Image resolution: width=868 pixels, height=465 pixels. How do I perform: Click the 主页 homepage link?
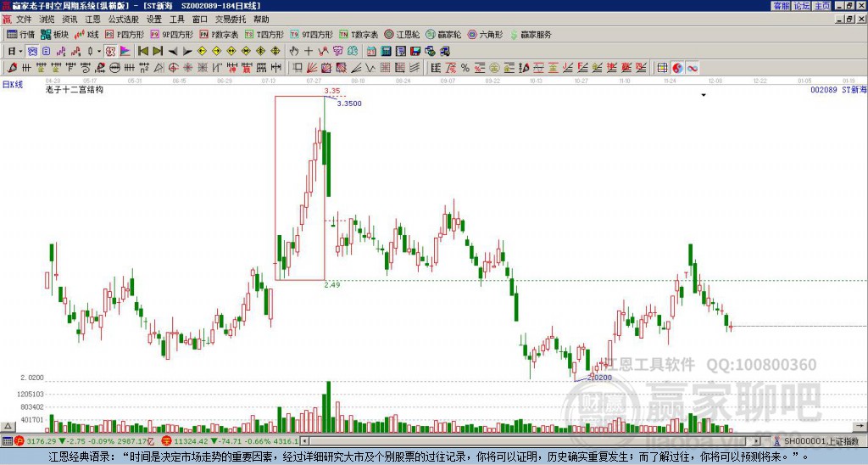pos(822,6)
